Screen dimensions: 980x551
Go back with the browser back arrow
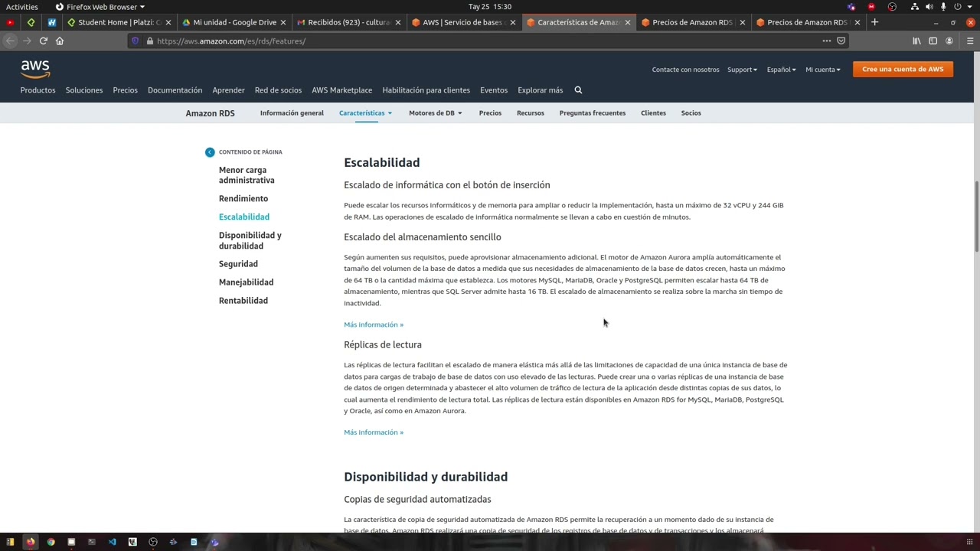(x=10, y=41)
